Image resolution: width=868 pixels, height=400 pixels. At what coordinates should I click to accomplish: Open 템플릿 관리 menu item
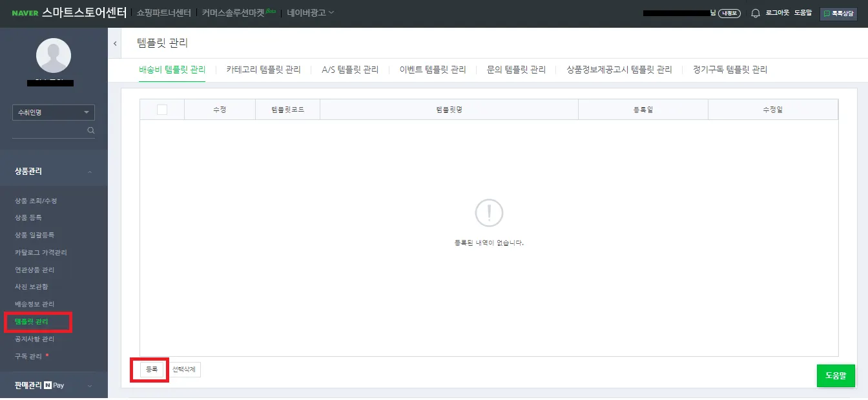tap(31, 321)
